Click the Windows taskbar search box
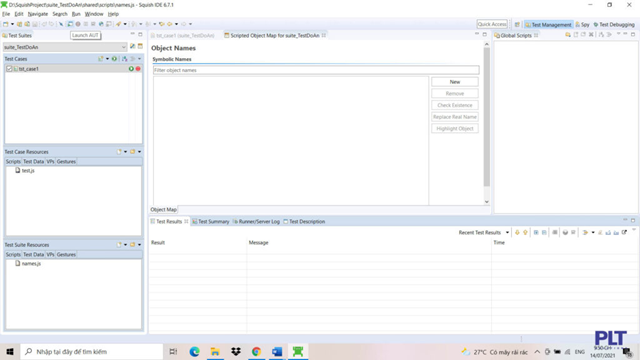 point(92,351)
